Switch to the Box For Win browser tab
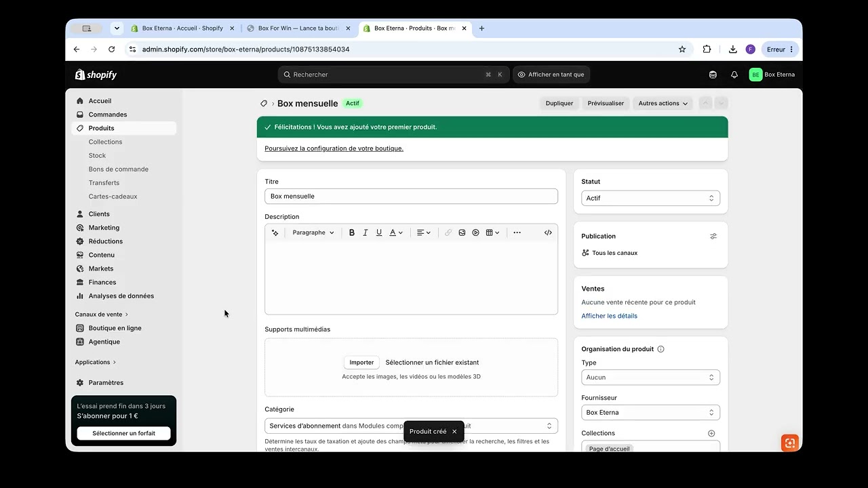Image resolution: width=868 pixels, height=488 pixels. 298,28
